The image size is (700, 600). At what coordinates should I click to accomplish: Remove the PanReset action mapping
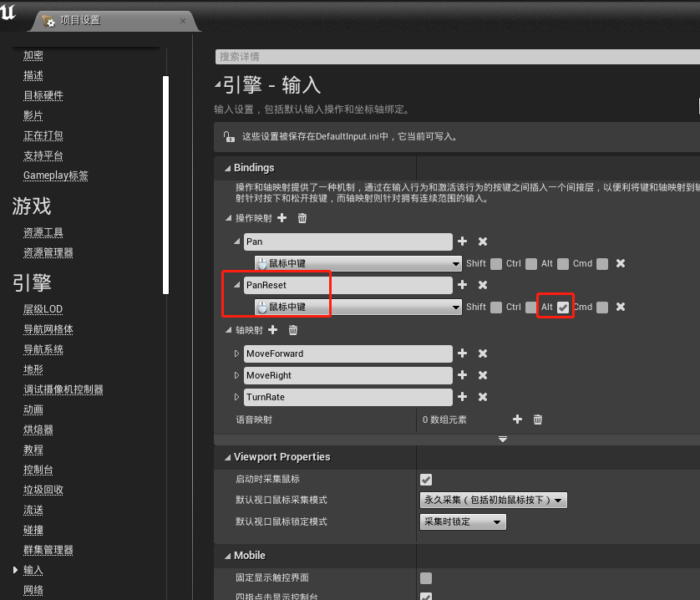483,285
